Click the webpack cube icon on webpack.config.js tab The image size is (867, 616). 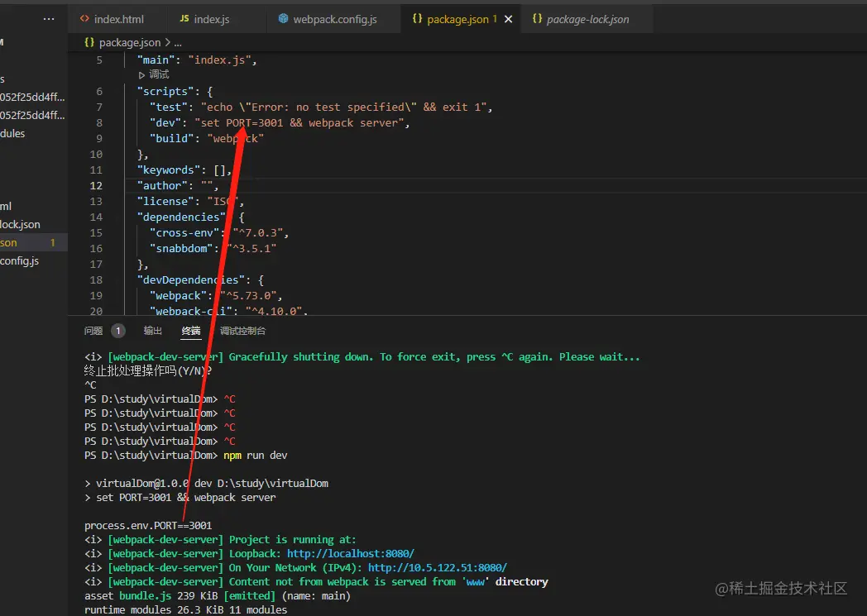coord(284,19)
